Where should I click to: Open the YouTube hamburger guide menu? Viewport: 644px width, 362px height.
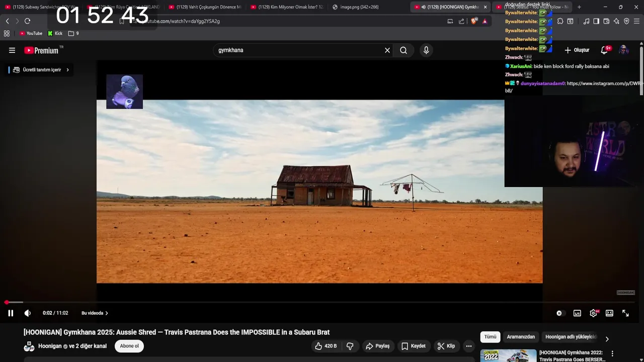click(12, 50)
